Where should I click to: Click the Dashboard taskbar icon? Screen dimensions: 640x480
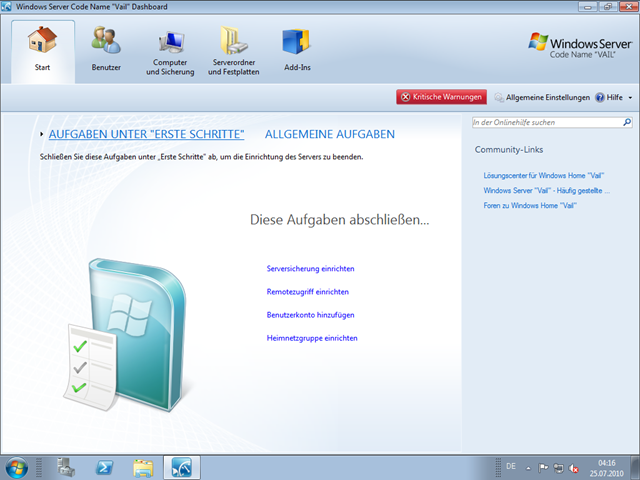[182, 468]
